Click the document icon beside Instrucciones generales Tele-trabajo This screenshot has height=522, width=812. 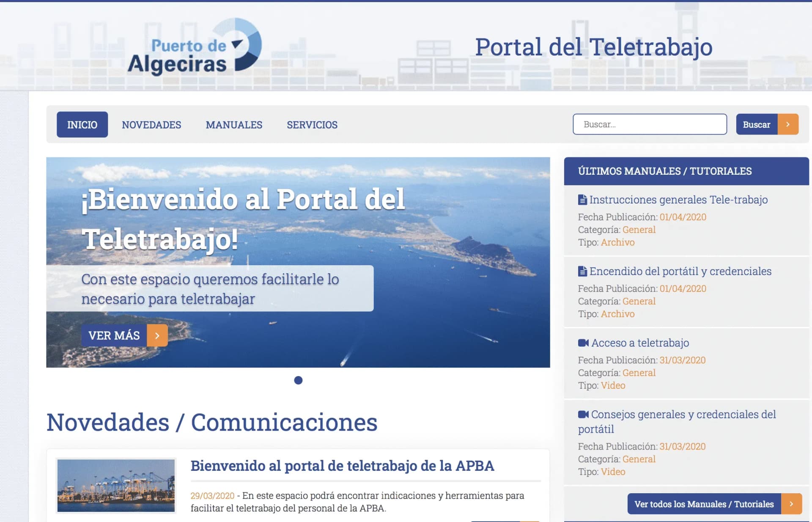582,200
